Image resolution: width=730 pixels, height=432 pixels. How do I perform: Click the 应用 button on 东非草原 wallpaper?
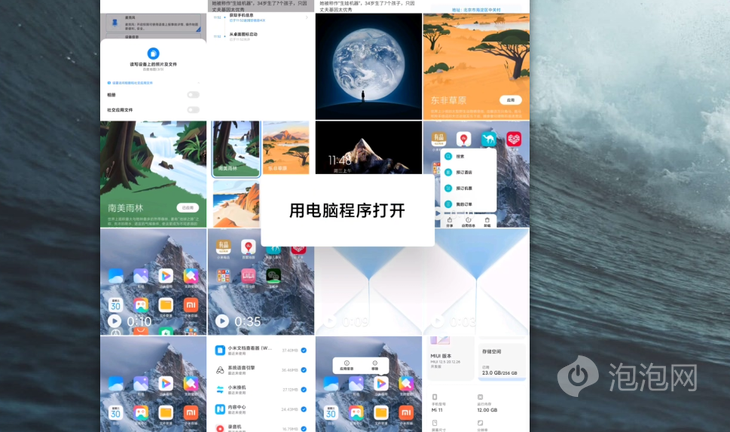[x=510, y=100]
